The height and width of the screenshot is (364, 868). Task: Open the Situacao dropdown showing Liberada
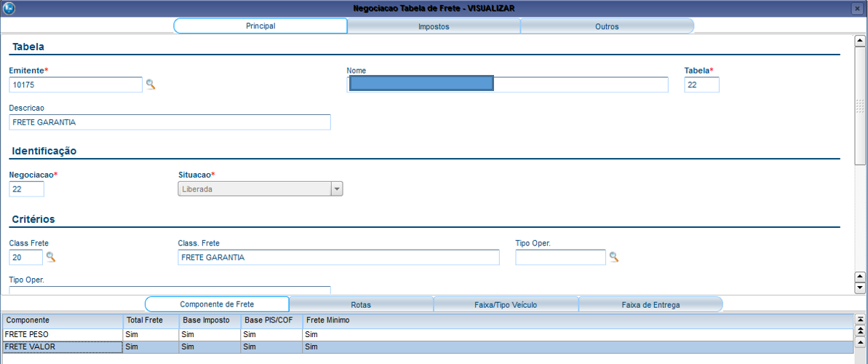click(x=337, y=189)
